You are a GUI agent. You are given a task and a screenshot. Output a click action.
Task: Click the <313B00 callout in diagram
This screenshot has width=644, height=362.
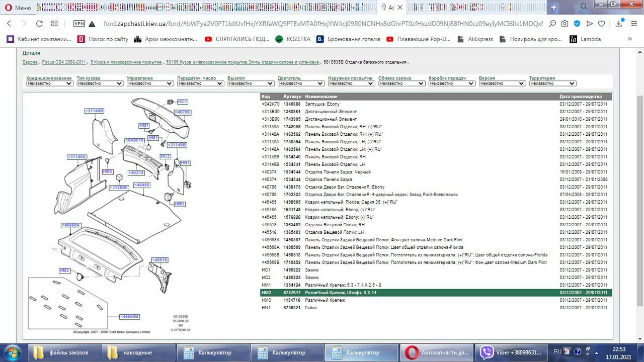119,187
